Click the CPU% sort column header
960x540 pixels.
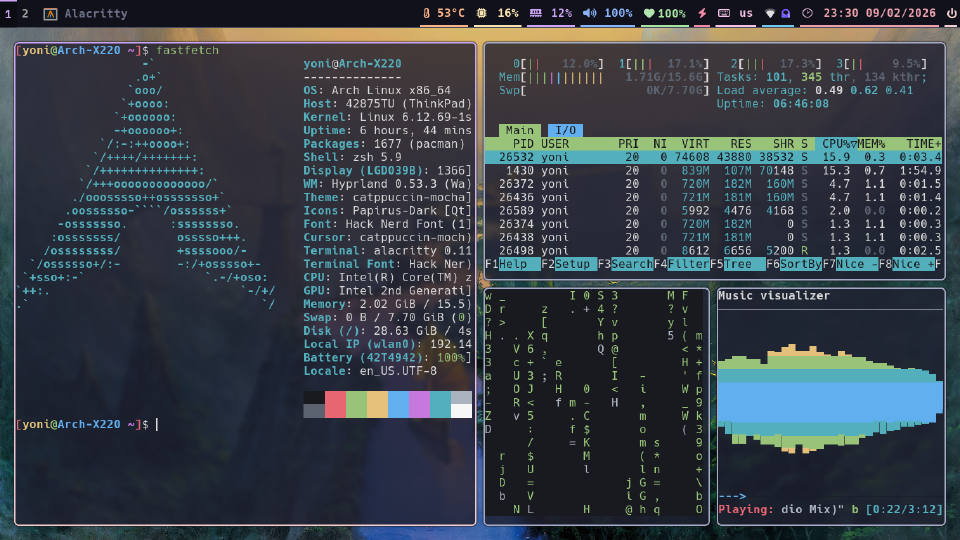coord(839,143)
